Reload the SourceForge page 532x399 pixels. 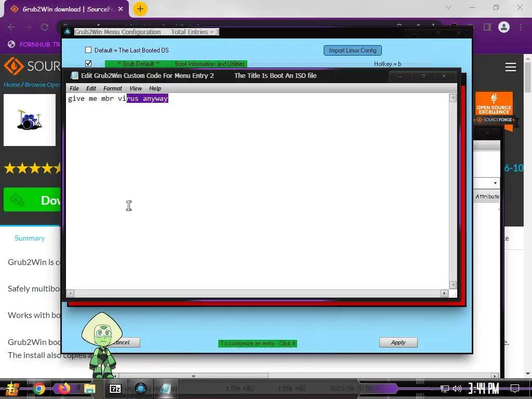[x=45, y=27]
